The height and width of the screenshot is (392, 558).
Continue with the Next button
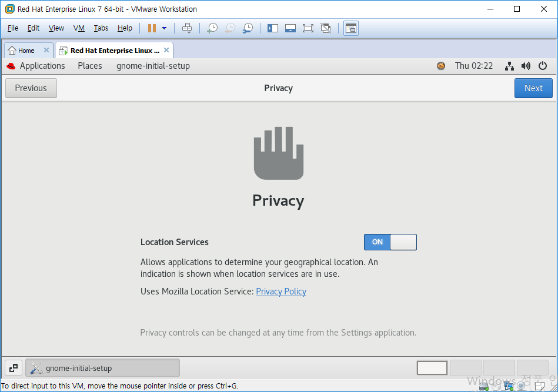pos(533,88)
